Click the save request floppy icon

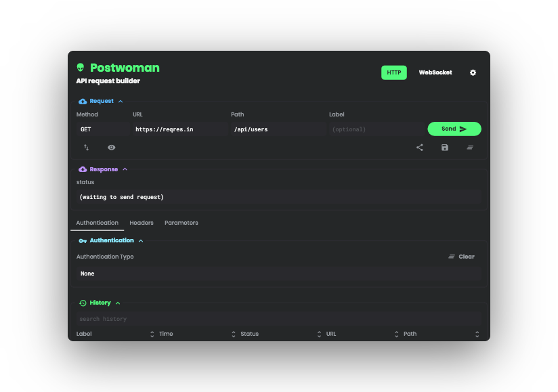coord(445,148)
